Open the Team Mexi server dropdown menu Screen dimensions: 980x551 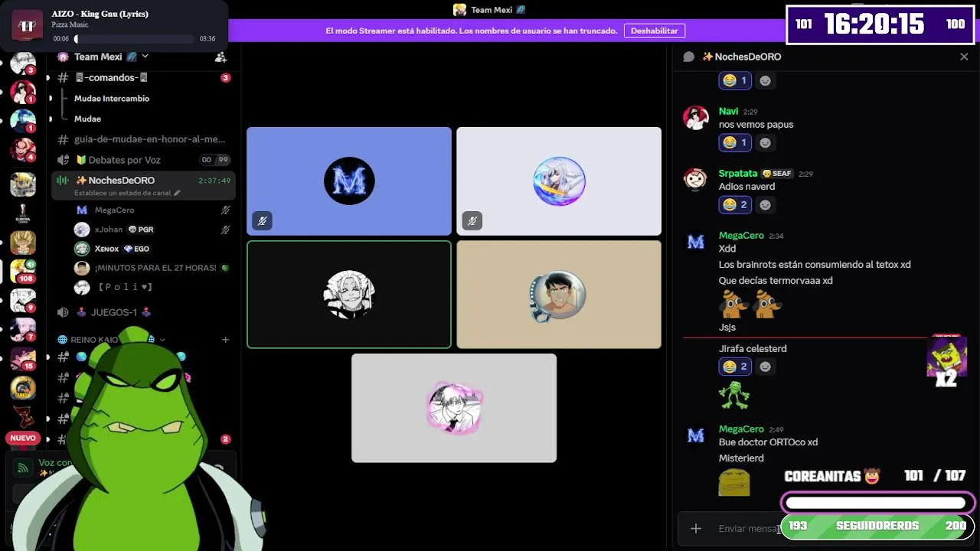point(145,57)
